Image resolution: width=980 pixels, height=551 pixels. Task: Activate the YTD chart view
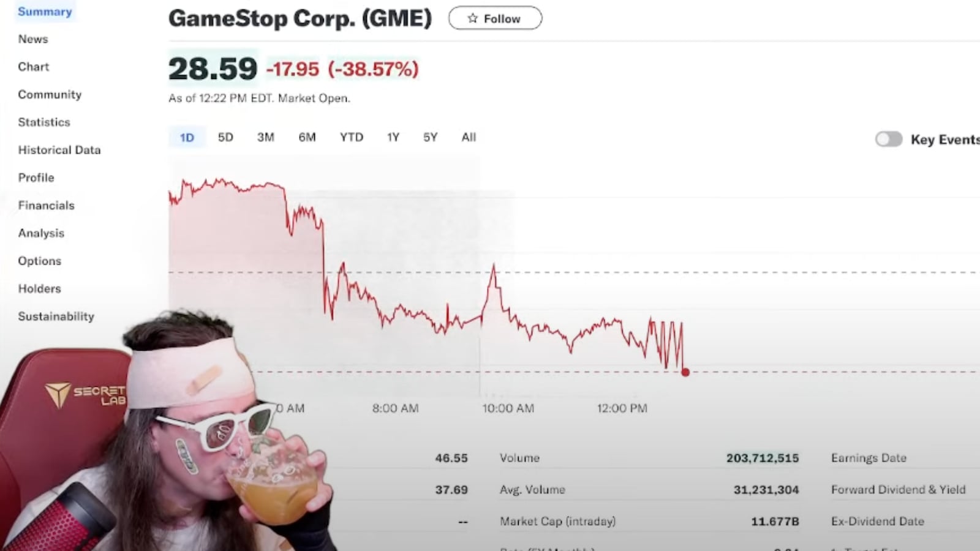351,137
